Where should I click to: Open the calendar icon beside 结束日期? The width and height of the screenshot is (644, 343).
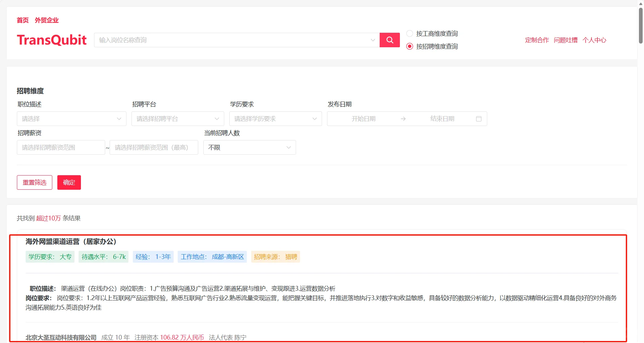click(x=479, y=118)
